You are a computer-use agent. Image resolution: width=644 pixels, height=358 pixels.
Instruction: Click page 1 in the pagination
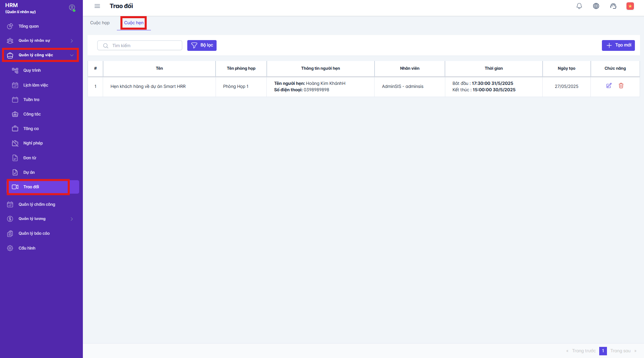click(x=603, y=351)
